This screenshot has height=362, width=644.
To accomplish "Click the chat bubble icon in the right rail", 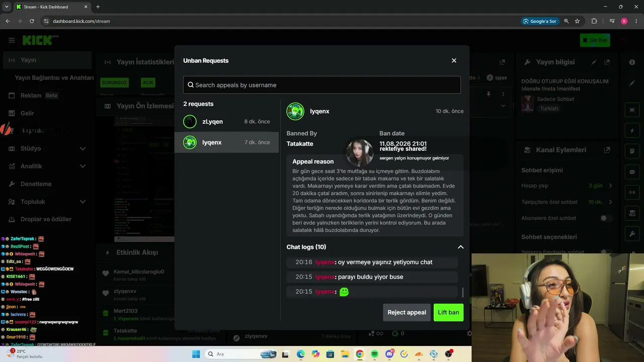I will tap(632, 172).
